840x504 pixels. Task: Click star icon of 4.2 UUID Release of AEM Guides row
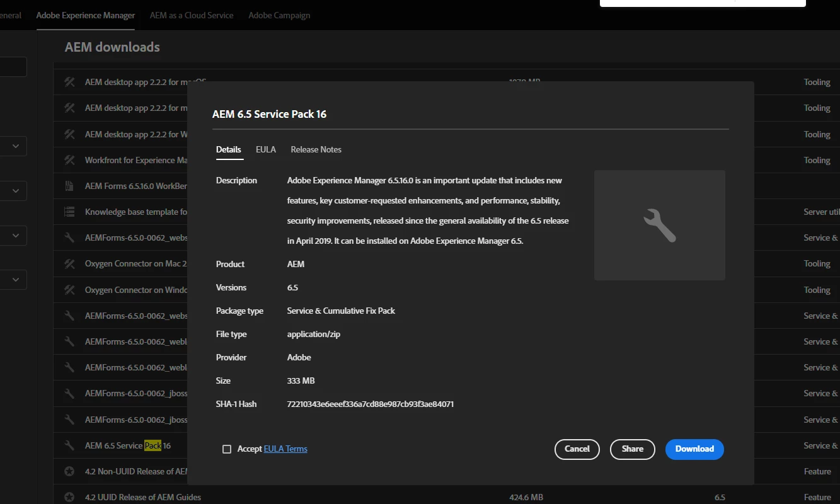coord(70,497)
